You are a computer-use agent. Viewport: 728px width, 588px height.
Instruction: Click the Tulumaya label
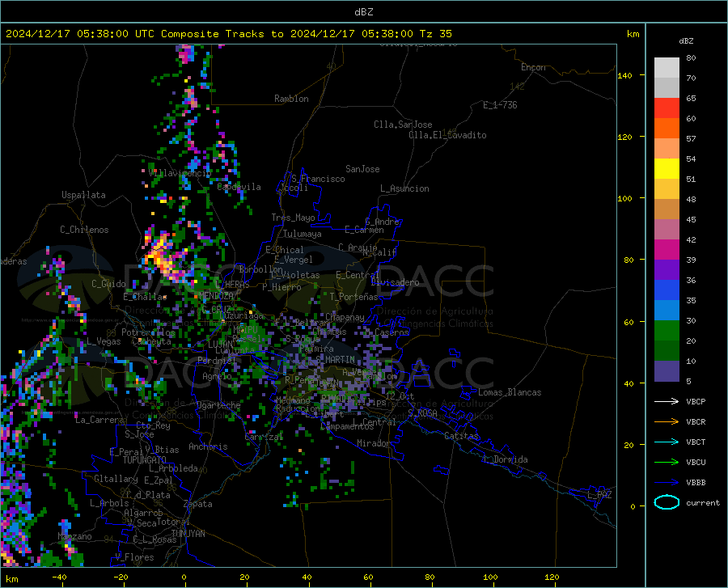pos(303,234)
